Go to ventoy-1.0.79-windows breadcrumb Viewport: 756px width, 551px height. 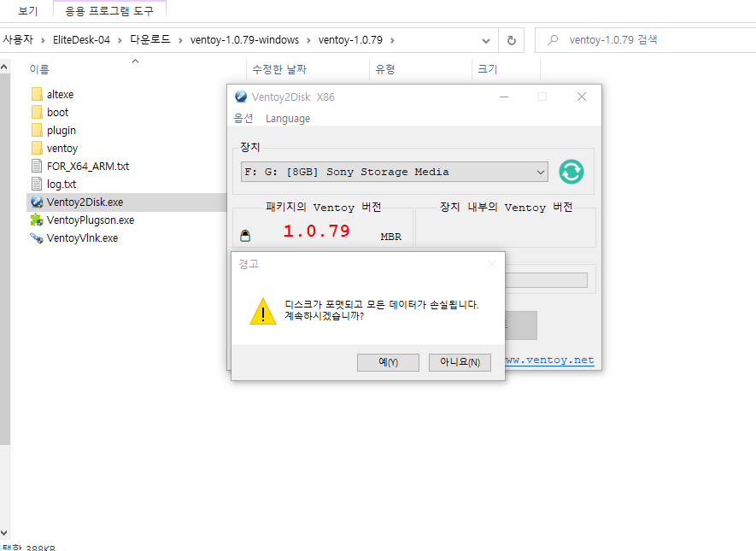[x=244, y=39]
